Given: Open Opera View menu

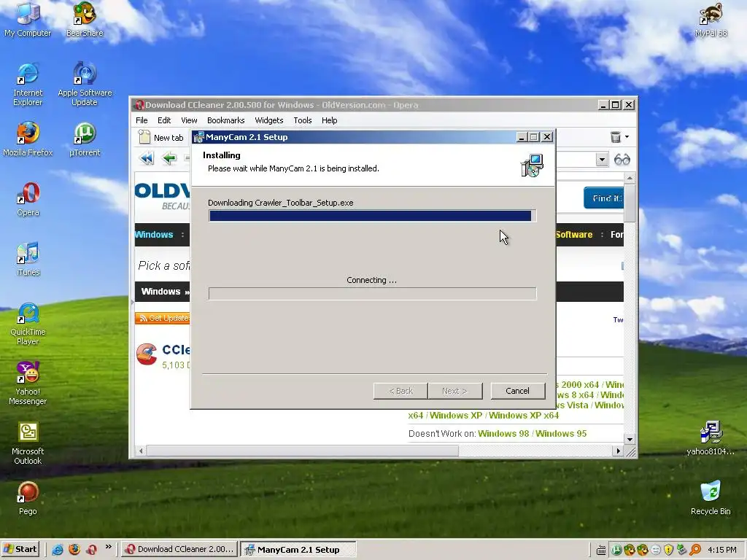Looking at the screenshot, I should pyautogui.click(x=189, y=120).
